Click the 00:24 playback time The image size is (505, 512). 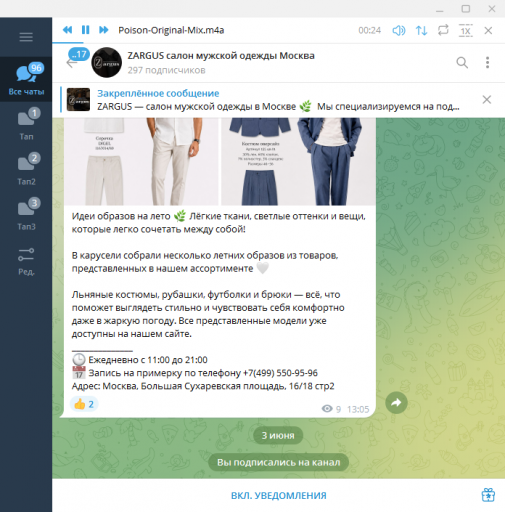tap(369, 31)
